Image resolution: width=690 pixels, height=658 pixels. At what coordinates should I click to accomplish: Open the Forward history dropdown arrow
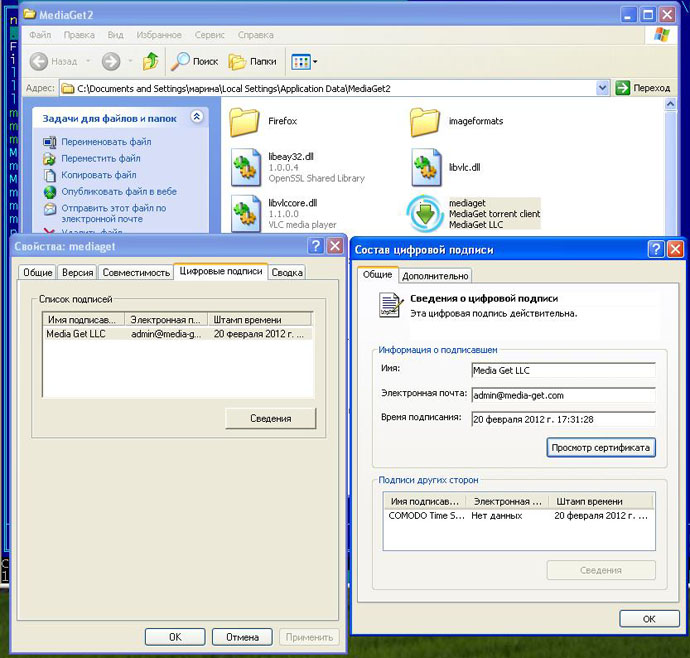pyautogui.click(x=130, y=61)
